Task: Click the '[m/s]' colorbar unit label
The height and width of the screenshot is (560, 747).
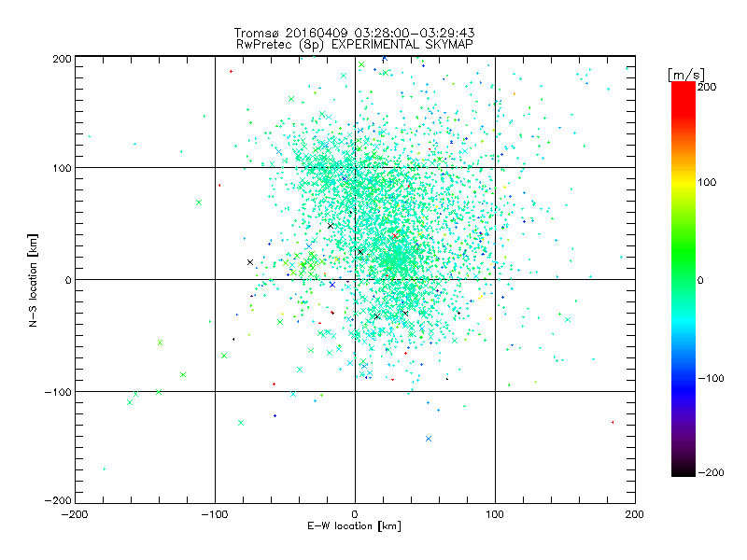Action: point(686,75)
